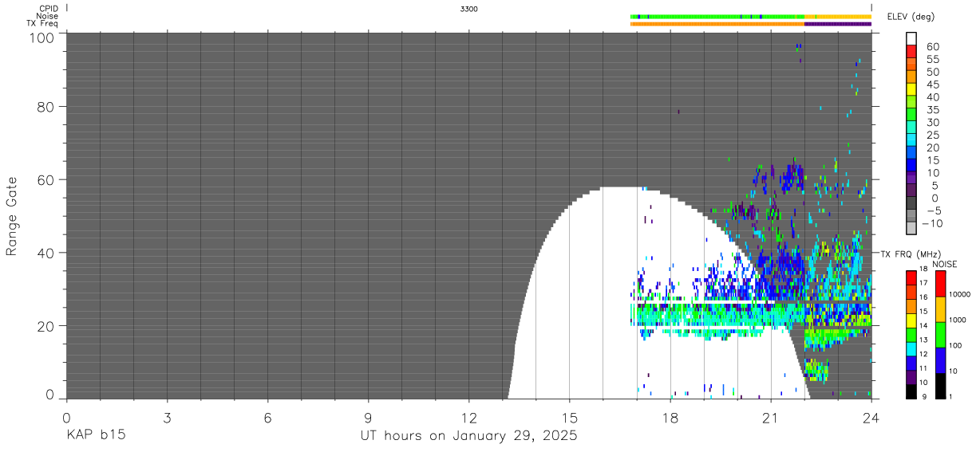Click the 10000 label on NOISE legend
This screenshot has width=980, height=452.
[x=960, y=295]
